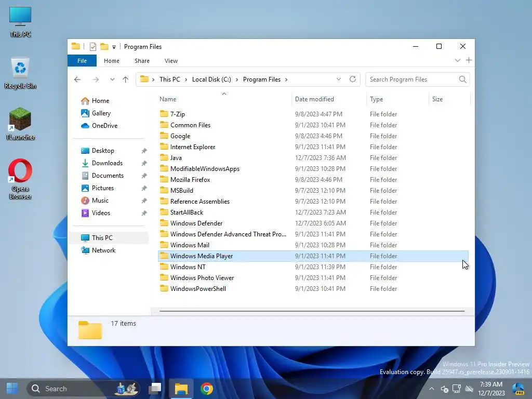Screen dimensions: 532x399
Task: Click This PC in the address breadcrumb
Action: tap(170, 79)
